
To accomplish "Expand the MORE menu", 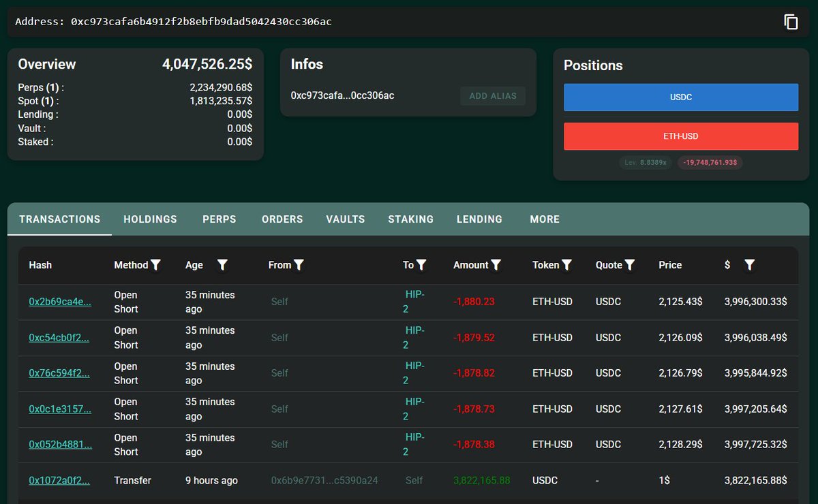I will (x=544, y=219).
